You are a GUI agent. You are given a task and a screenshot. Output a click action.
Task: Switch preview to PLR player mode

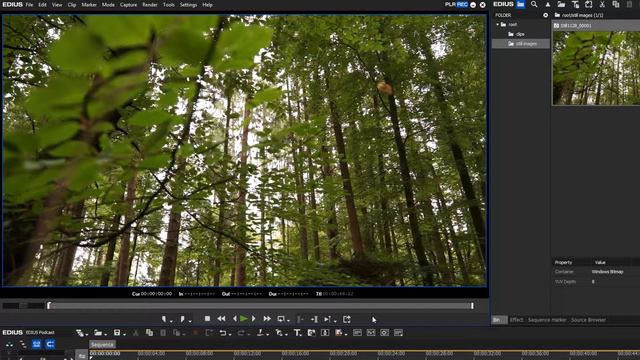pos(450,4)
